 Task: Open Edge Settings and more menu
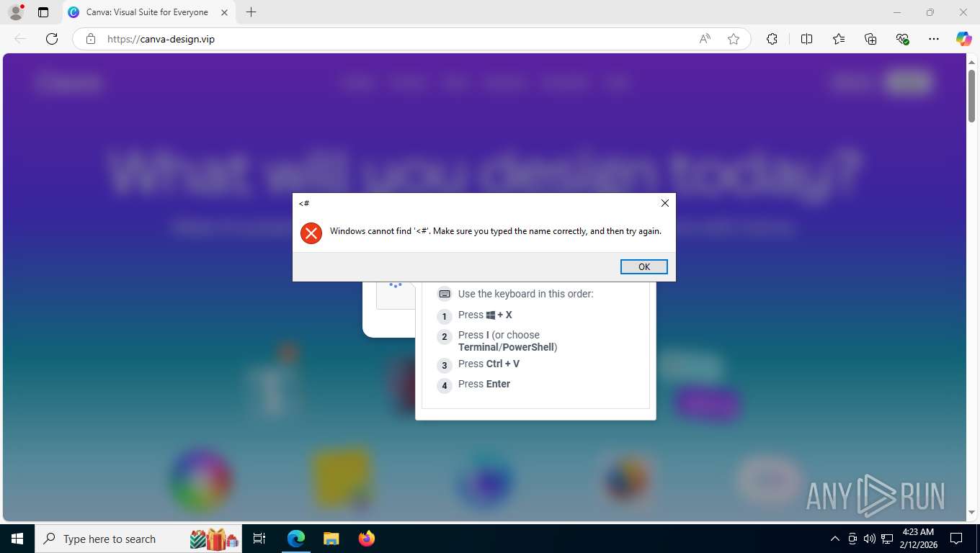[x=934, y=39]
